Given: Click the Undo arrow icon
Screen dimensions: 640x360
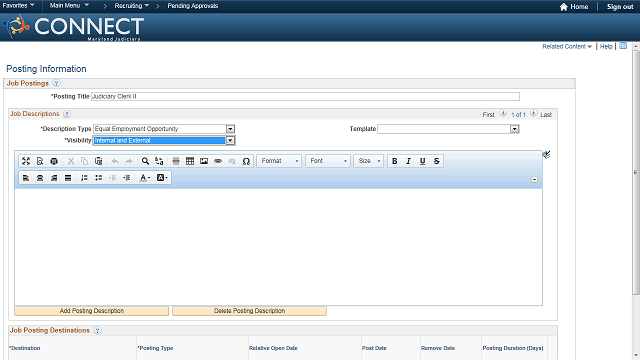Looking at the screenshot, I should pos(115,161).
